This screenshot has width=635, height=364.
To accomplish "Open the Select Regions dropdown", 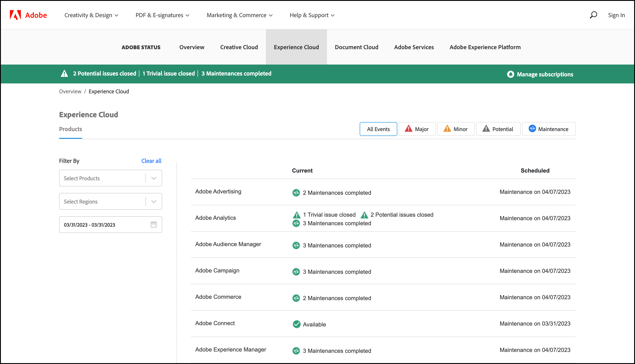I will coord(110,202).
